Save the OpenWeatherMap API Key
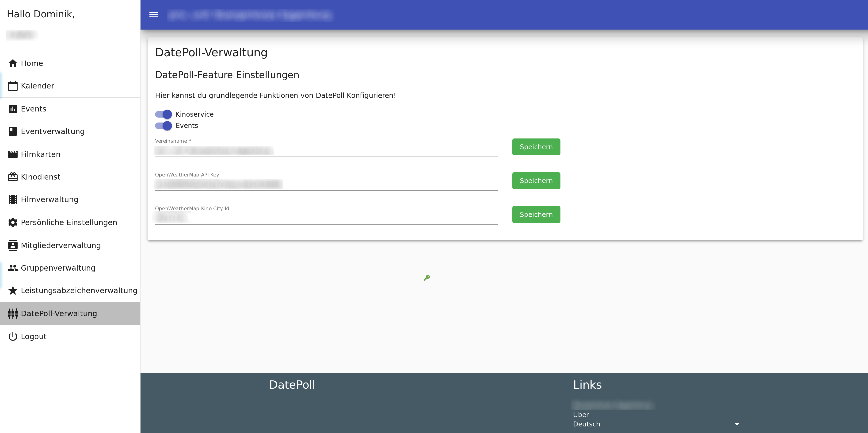 coord(536,181)
